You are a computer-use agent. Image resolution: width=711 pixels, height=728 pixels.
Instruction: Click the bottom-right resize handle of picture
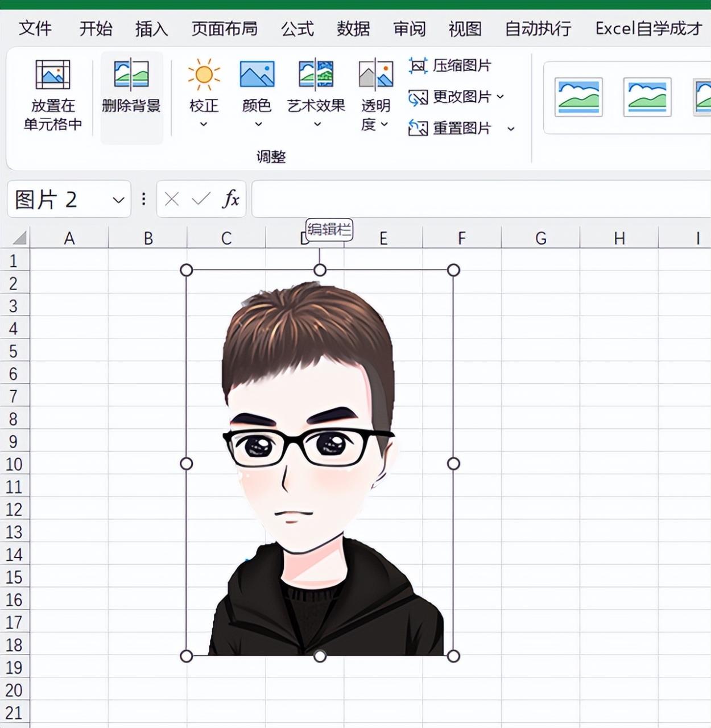[x=453, y=656]
